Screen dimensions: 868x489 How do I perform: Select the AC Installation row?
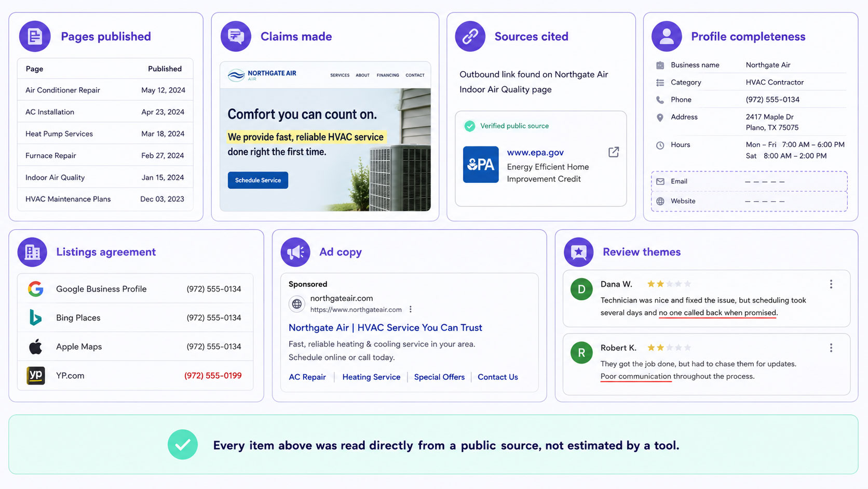point(105,112)
